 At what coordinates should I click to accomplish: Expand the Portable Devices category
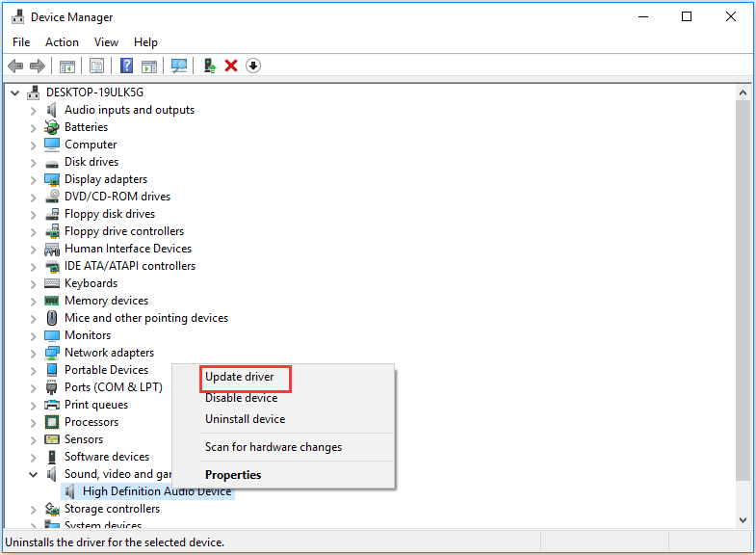point(33,371)
